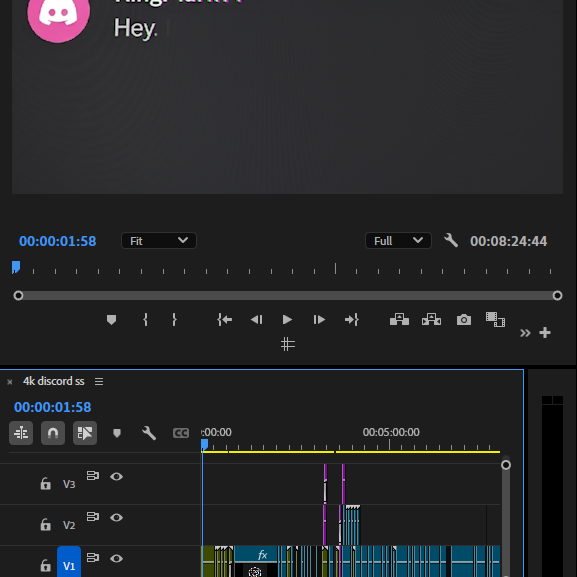Open the 4k discord ss panel menu
Viewport: 577px width, 577px height.
99,381
